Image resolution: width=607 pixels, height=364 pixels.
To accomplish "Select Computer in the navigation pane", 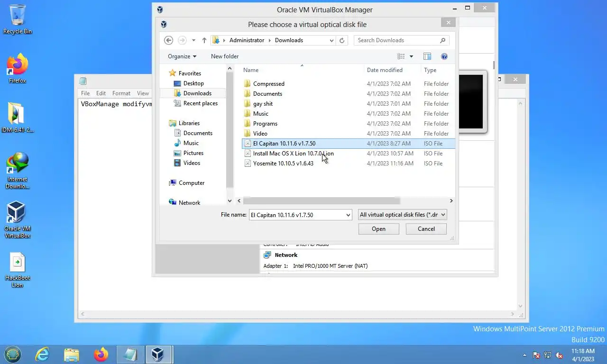I will click(192, 183).
